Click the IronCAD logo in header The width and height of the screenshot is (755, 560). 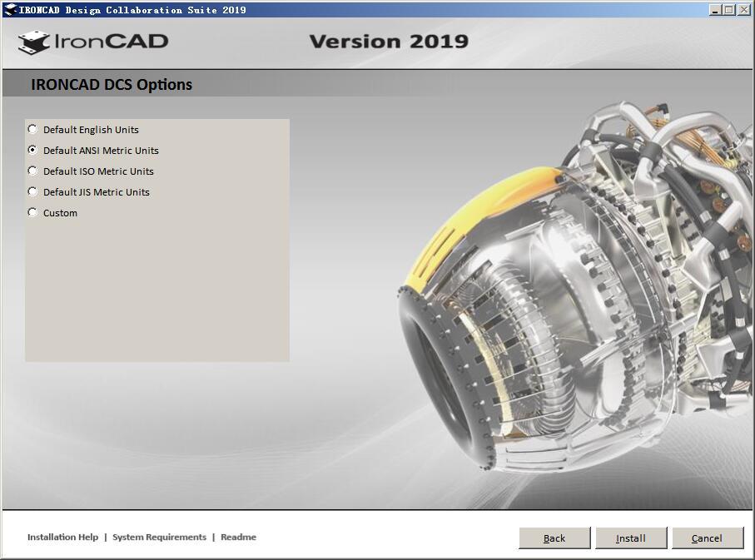[x=93, y=42]
